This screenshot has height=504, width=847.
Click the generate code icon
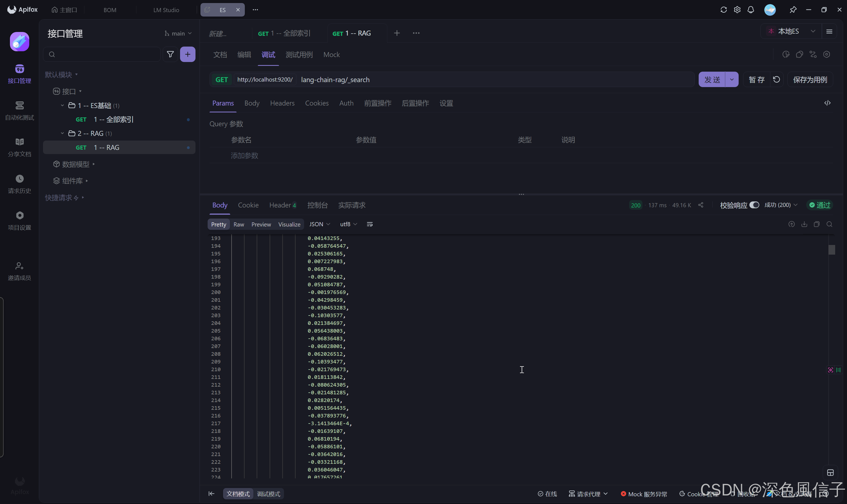(x=827, y=103)
